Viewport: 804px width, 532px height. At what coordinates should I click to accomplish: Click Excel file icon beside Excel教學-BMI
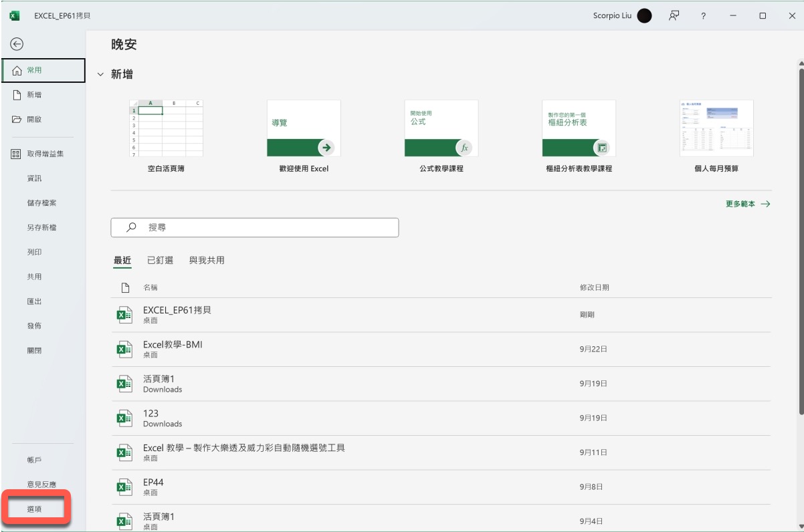[x=124, y=349]
